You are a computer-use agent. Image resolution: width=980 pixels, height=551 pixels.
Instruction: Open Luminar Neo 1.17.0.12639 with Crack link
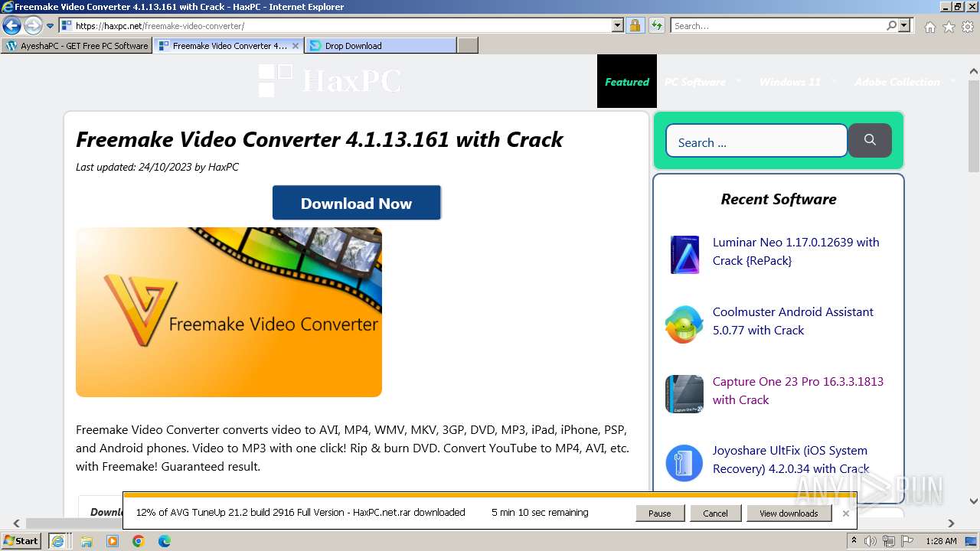pos(796,251)
